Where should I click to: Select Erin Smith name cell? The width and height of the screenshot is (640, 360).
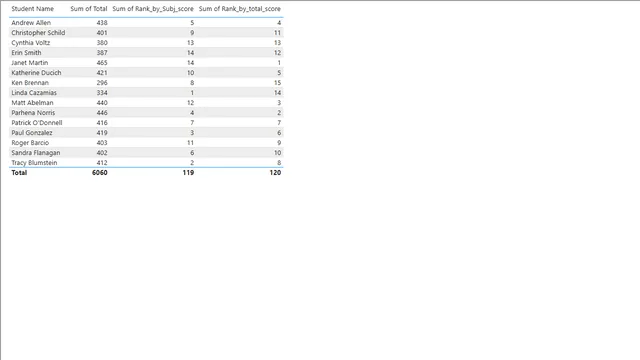click(26, 53)
